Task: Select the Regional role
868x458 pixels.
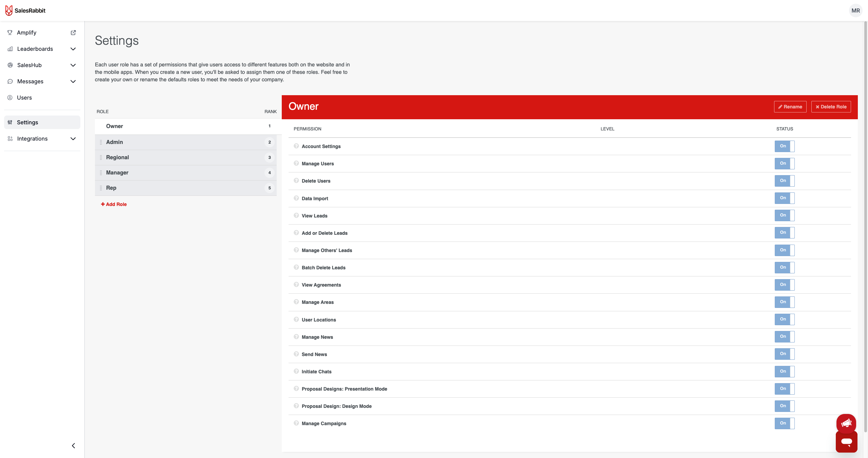Action: 186,158
